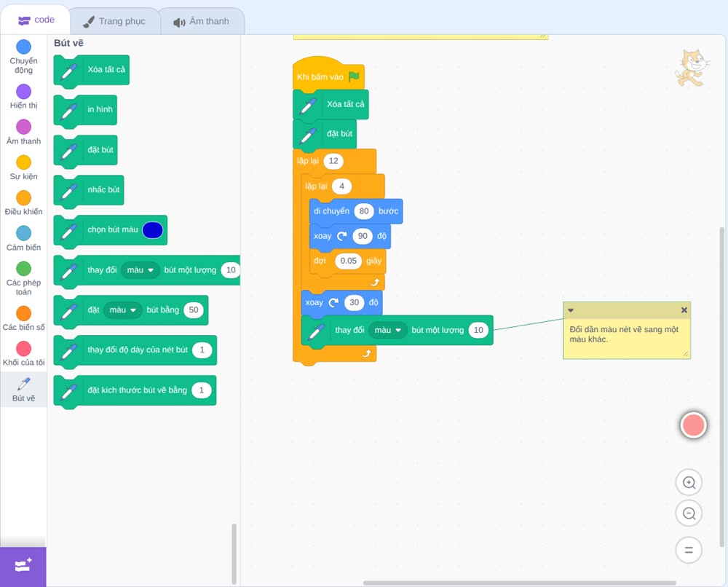
Task: Click the green flag in hat block
Action: coord(355,76)
